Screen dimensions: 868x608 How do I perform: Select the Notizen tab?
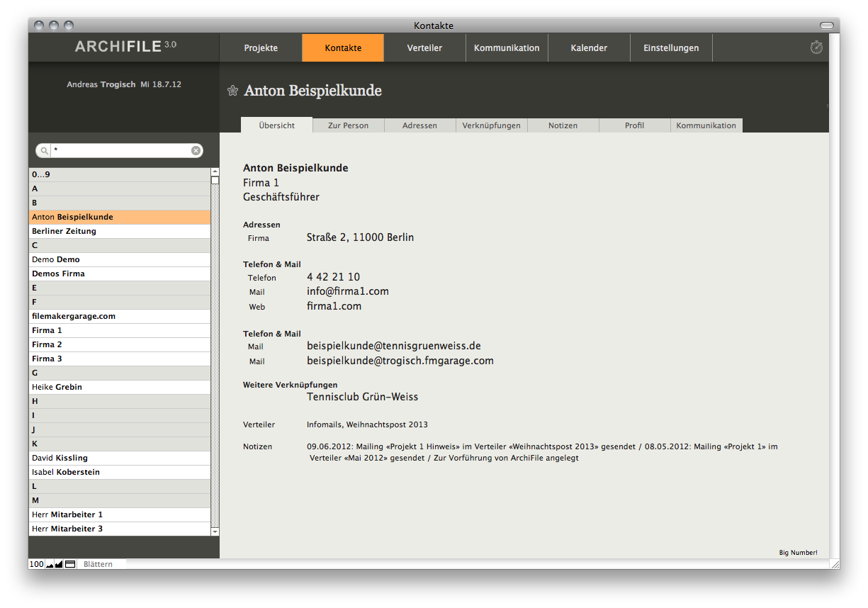coord(563,125)
